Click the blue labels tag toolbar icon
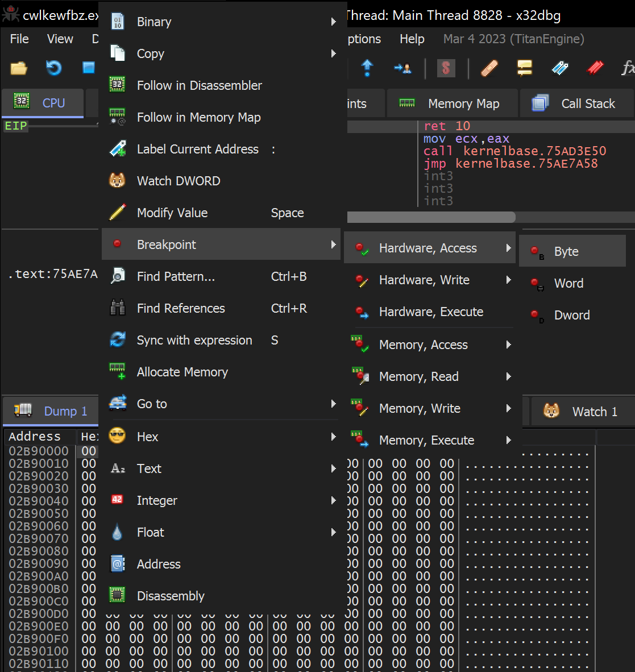This screenshot has width=635, height=672. [559, 68]
